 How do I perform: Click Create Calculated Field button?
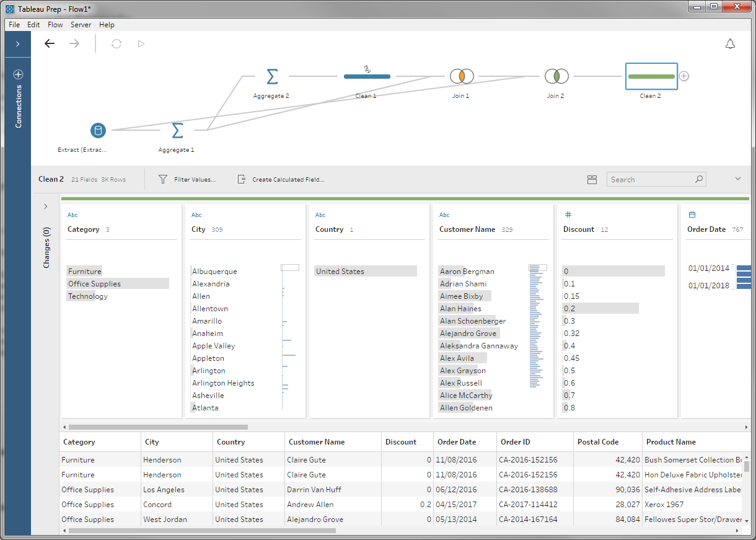pyautogui.click(x=281, y=179)
